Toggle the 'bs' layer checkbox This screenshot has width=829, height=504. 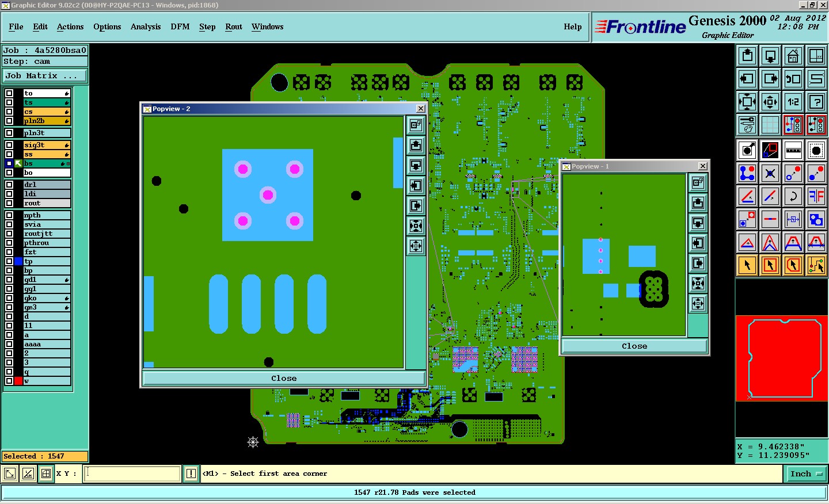(9, 163)
